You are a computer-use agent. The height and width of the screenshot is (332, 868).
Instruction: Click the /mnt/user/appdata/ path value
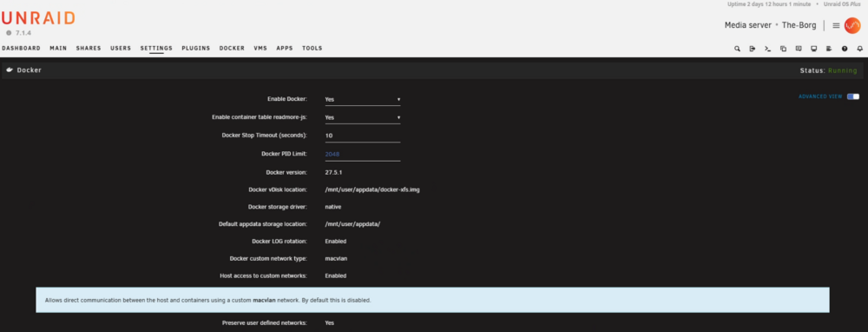(352, 224)
